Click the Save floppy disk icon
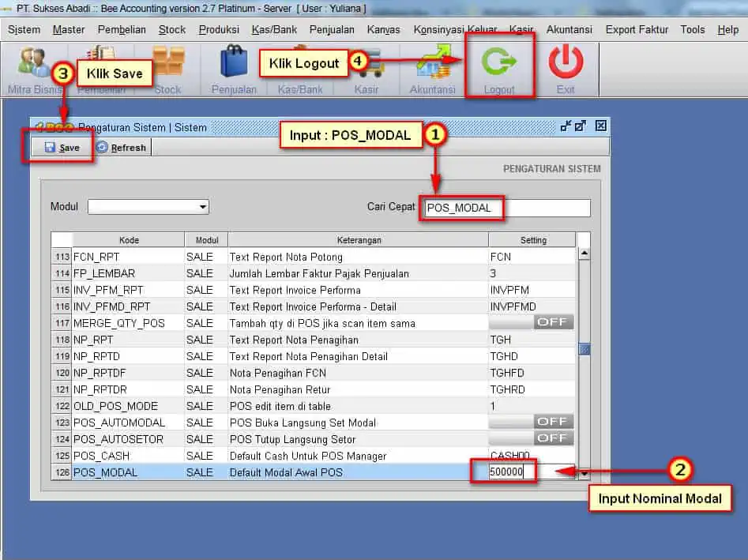The width and height of the screenshot is (748, 560). click(50, 147)
